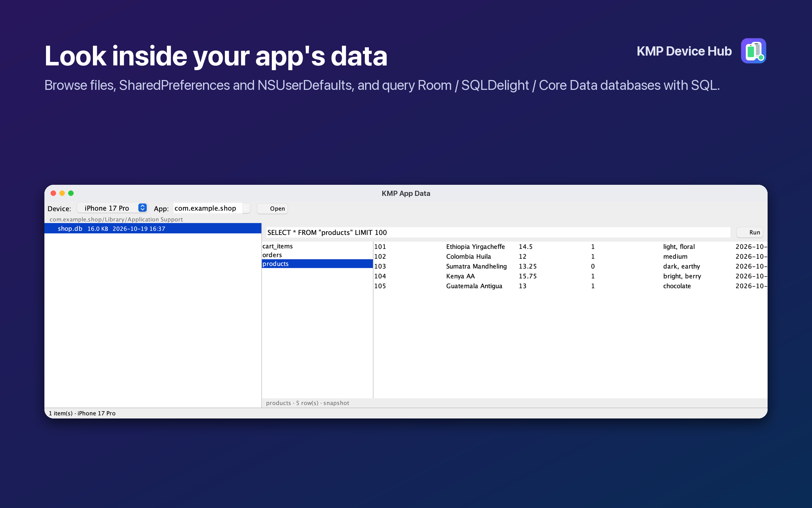Click the medium notes cell

(x=675, y=256)
